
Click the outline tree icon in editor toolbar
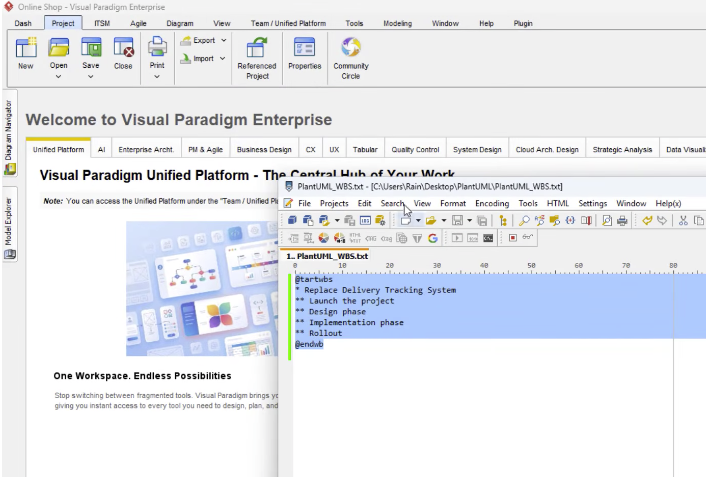503,220
